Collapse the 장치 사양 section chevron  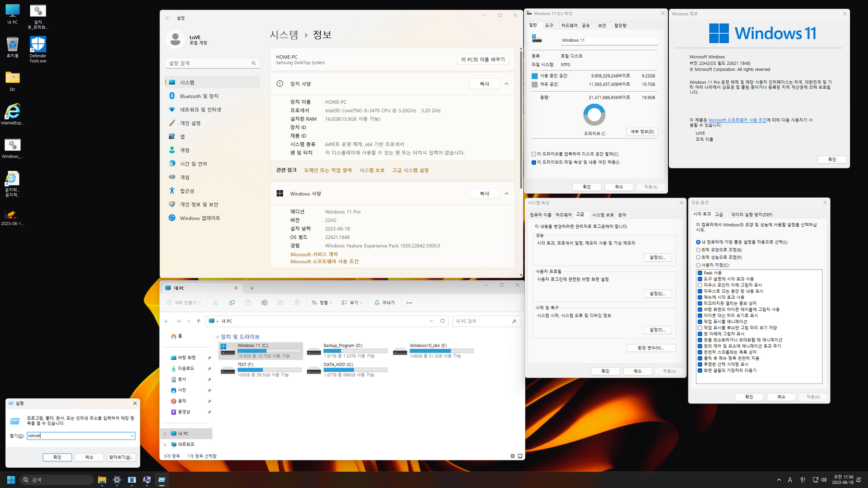tap(507, 83)
